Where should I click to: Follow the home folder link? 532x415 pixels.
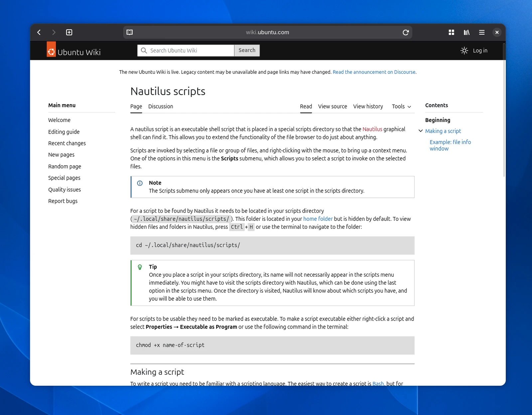pyautogui.click(x=318, y=219)
